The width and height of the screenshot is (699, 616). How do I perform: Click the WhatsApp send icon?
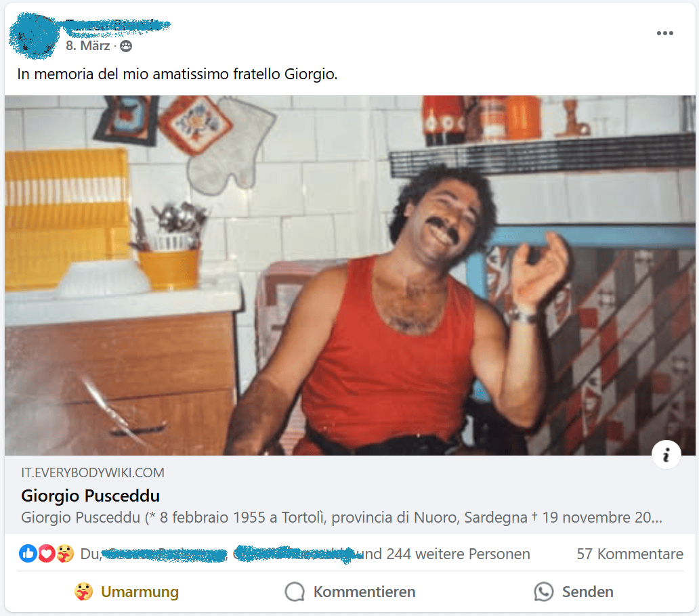543,592
